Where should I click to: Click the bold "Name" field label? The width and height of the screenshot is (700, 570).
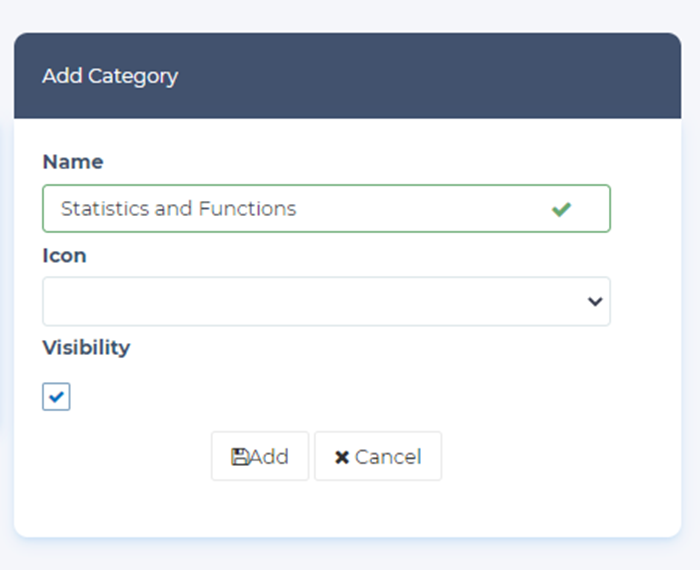[x=73, y=162]
